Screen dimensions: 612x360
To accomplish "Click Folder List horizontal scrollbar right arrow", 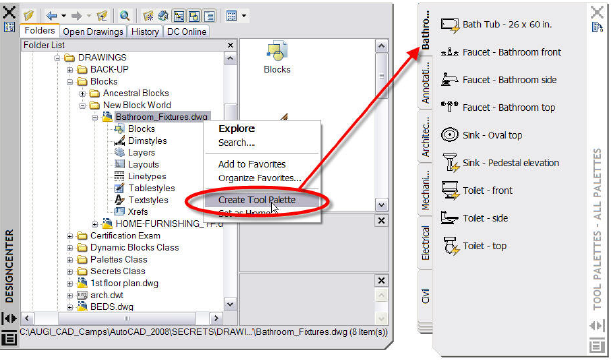I will (x=216, y=318).
